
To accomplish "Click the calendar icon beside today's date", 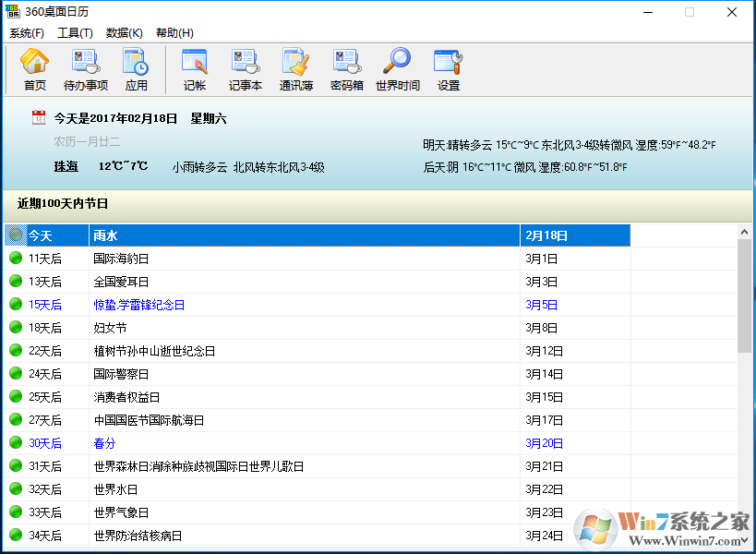I will 39,117.
